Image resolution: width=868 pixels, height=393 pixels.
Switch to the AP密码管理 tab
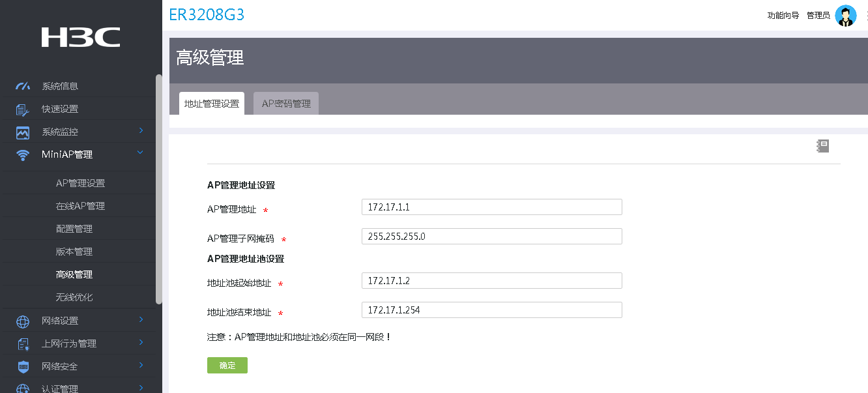(286, 104)
